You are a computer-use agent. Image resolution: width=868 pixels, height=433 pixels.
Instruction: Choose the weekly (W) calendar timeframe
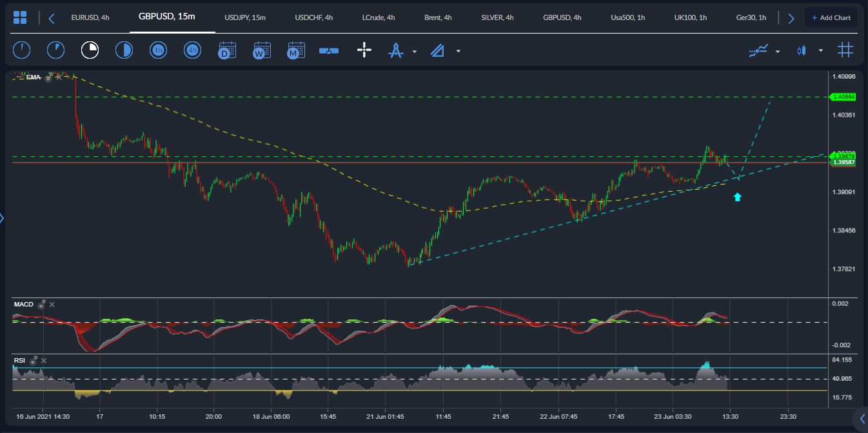[x=261, y=50]
